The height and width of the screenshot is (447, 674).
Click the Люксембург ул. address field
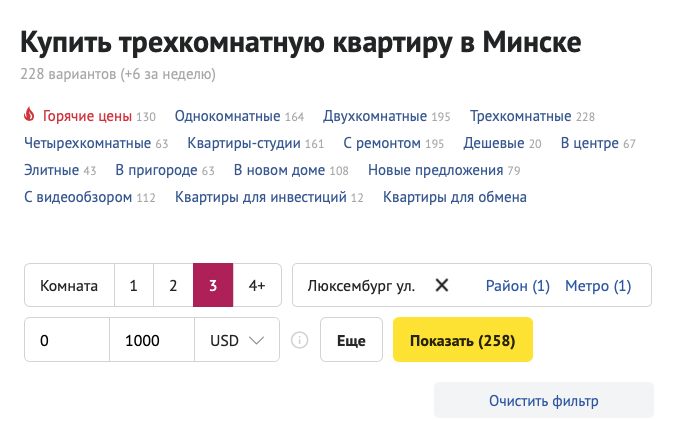[x=361, y=286]
